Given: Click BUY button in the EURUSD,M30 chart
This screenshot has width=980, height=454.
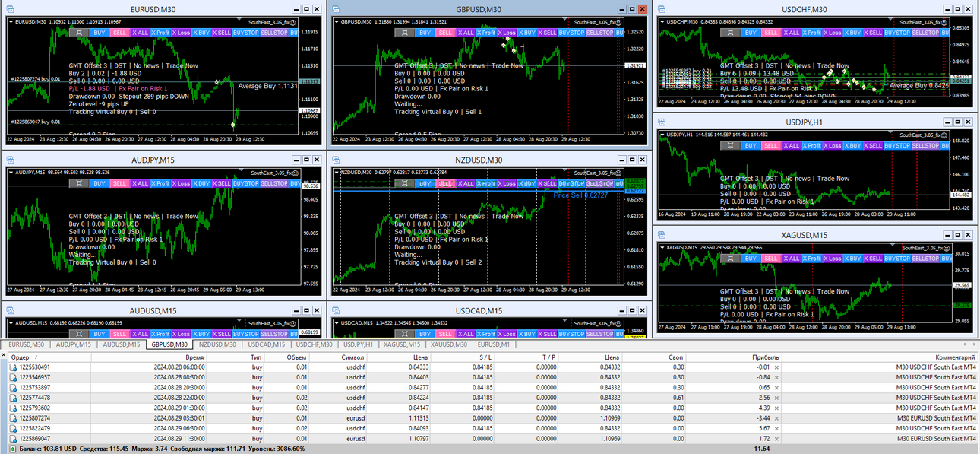Looking at the screenshot, I should click(x=100, y=33).
